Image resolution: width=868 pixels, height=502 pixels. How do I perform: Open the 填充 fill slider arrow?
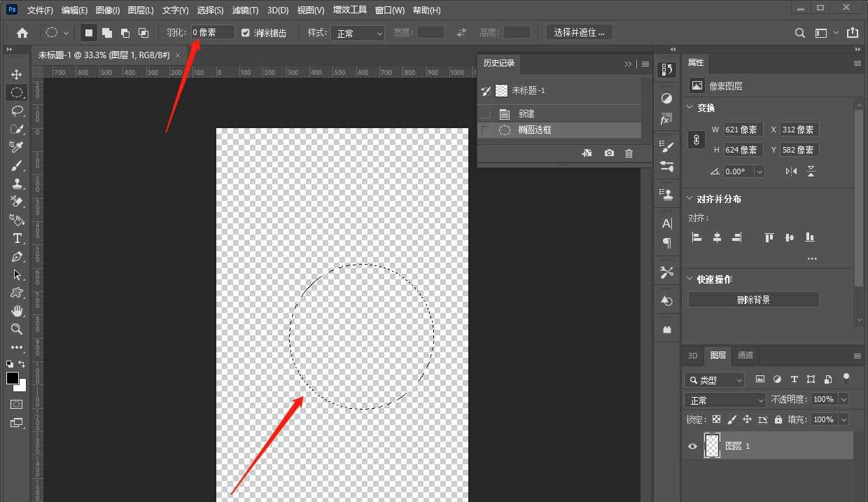(x=843, y=419)
